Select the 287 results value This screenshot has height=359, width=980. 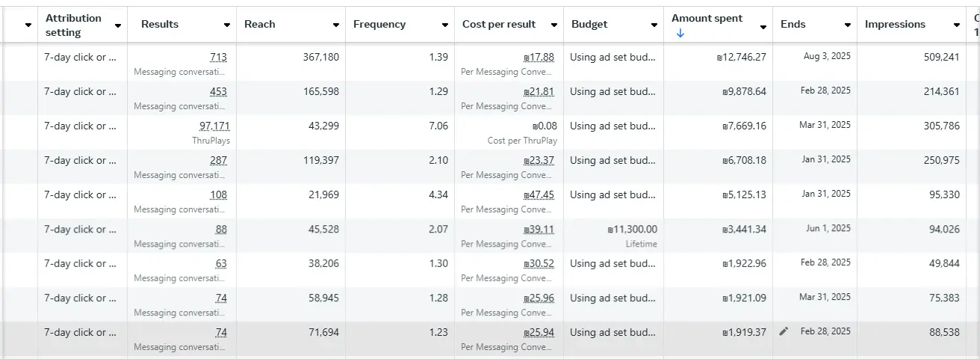tap(218, 161)
